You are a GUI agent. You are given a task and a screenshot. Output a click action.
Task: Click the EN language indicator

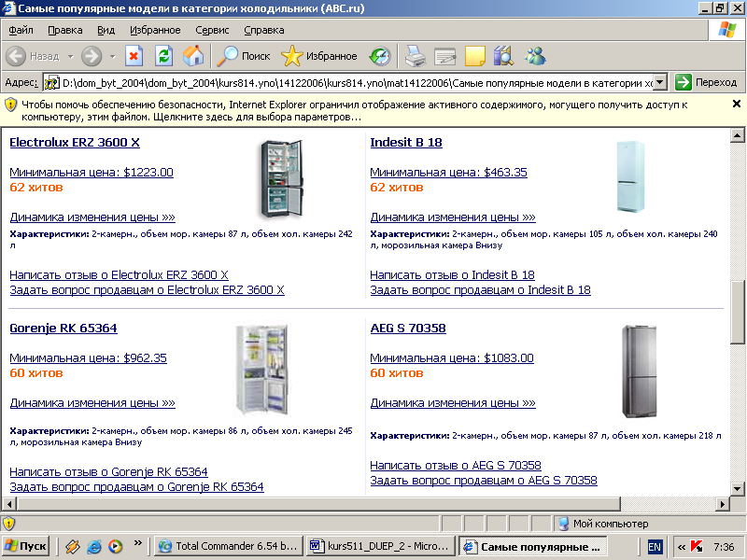coord(655,547)
